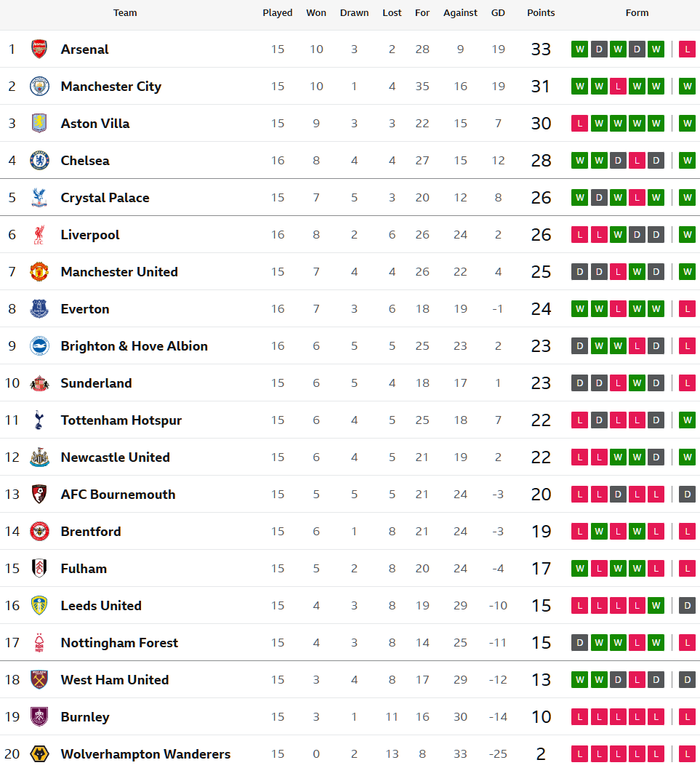Click the West Ham United crest
Image resolution: width=700 pixels, height=768 pixels.
[39, 680]
